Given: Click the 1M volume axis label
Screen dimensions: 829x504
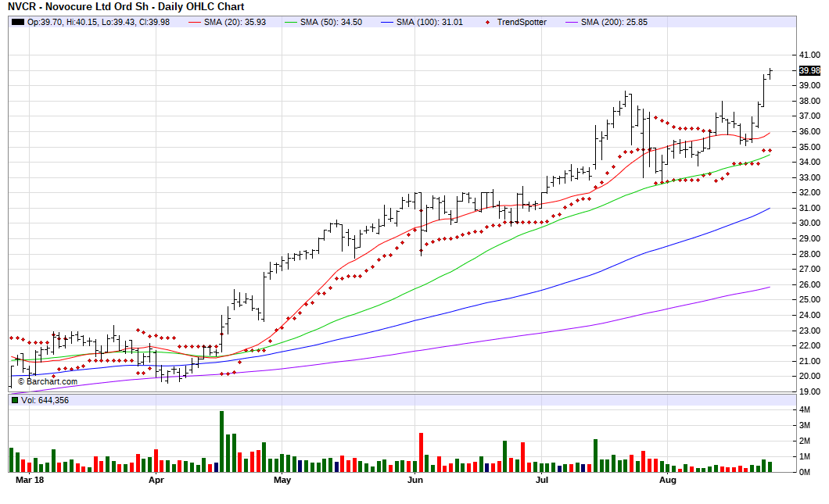Looking at the screenshot, I should 805,456.
